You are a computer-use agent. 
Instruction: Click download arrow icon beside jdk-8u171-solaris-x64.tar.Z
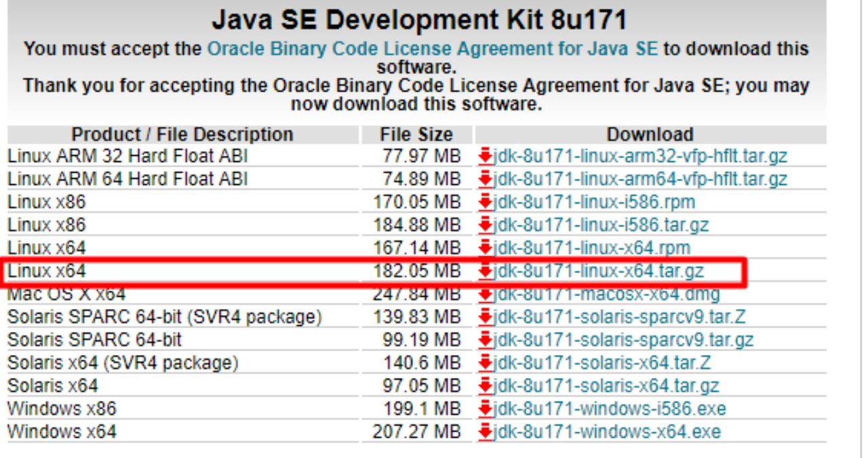(x=485, y=363)
